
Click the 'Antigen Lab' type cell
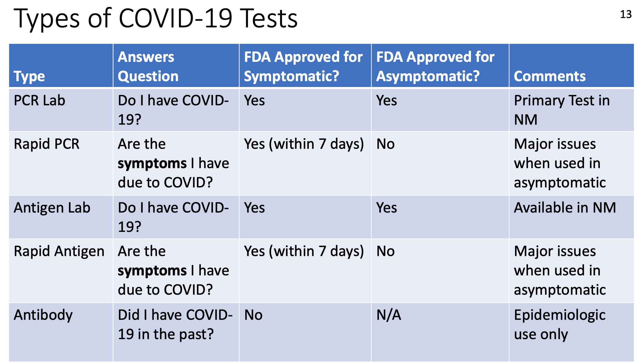(x=61, y=217)
